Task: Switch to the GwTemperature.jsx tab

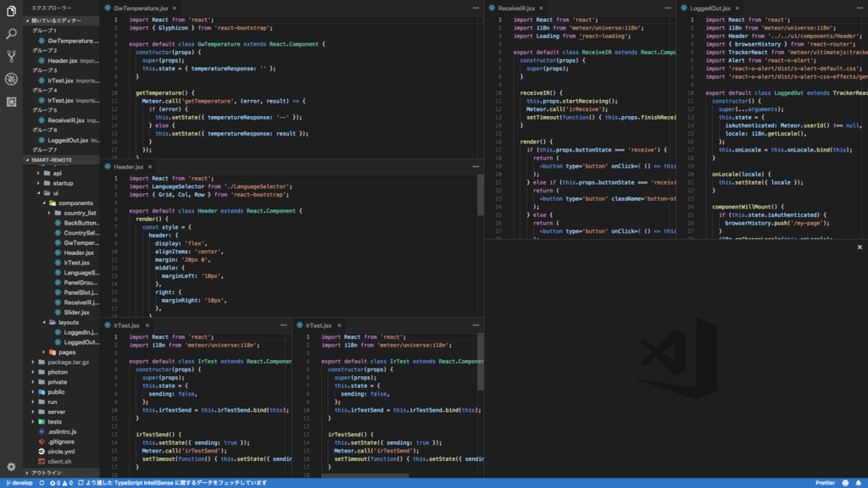Action: 141,8
